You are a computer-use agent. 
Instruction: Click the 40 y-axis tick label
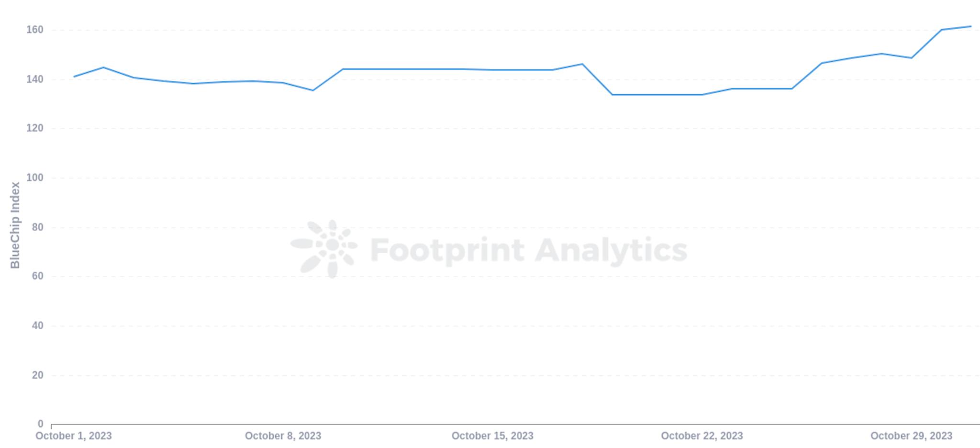[38, 325]
